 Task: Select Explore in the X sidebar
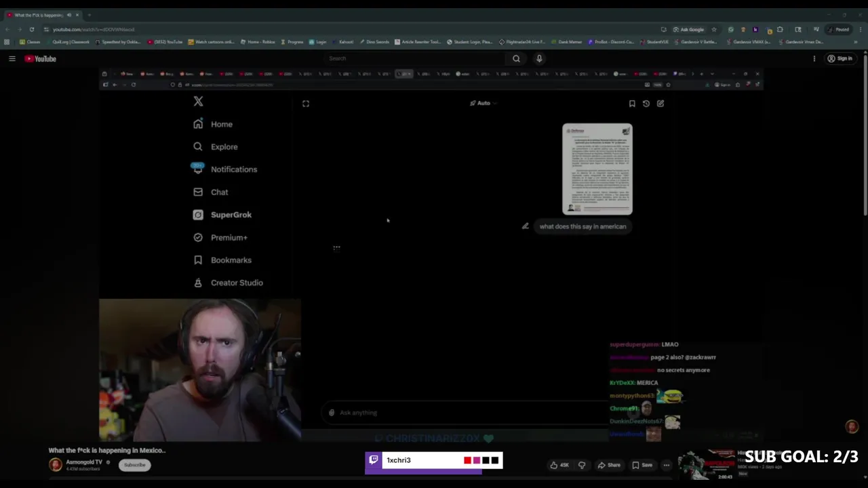pyautogui.click(x=216, y=146)
